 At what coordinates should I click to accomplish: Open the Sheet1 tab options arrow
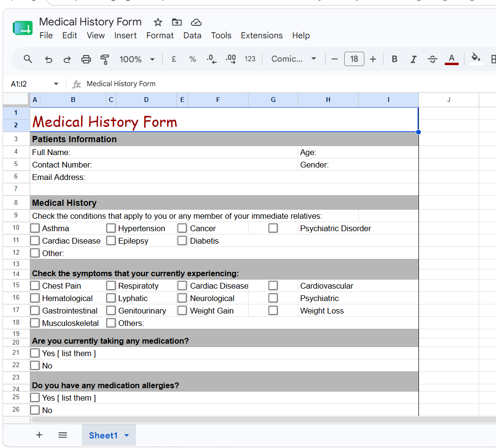tap(127, 436)
